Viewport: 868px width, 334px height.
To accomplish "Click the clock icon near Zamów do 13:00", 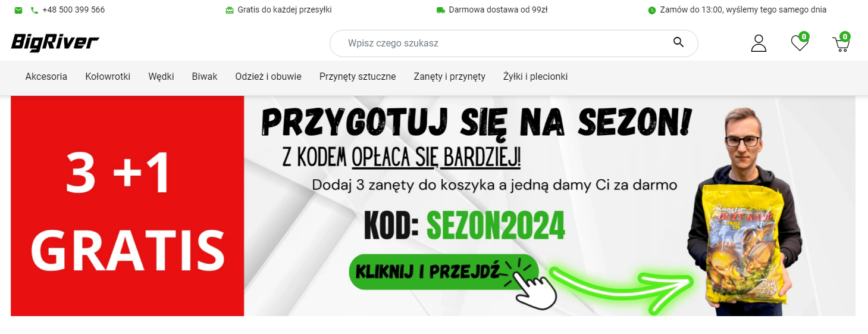I will (x=652, y=10).
